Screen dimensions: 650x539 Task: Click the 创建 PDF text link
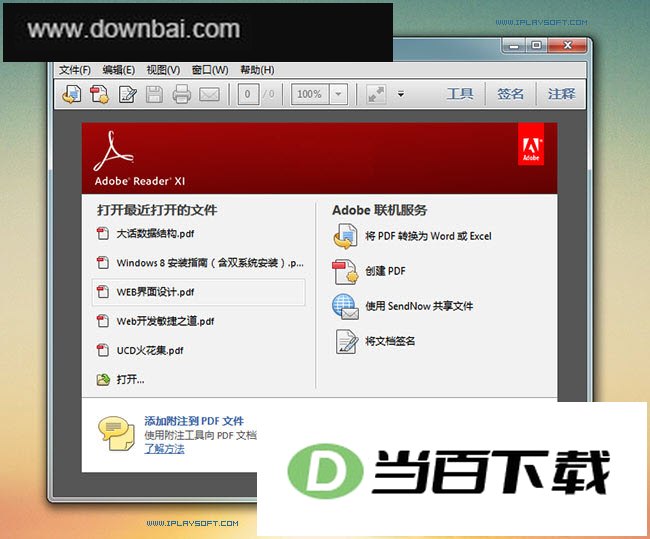pos(385,271)
